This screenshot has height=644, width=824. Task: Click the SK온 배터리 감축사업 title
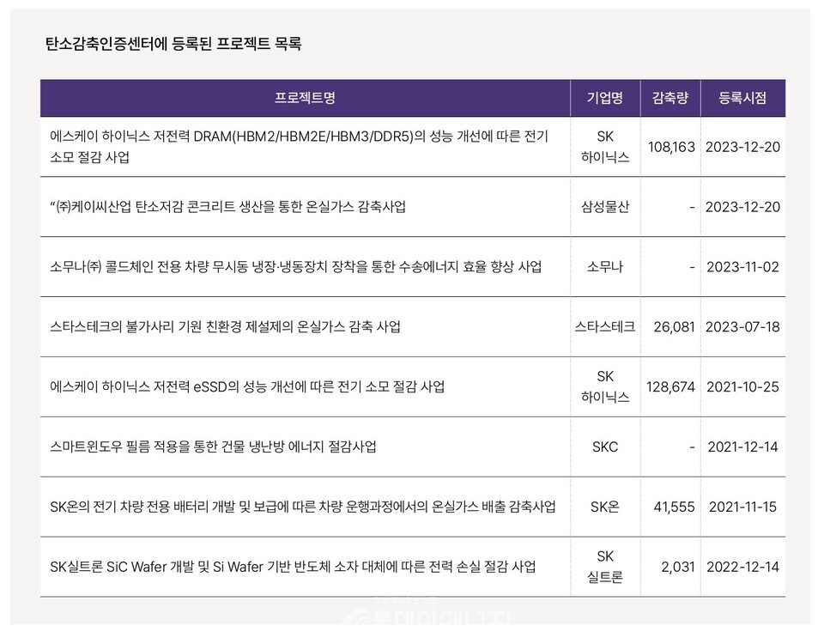click(305, 507)
